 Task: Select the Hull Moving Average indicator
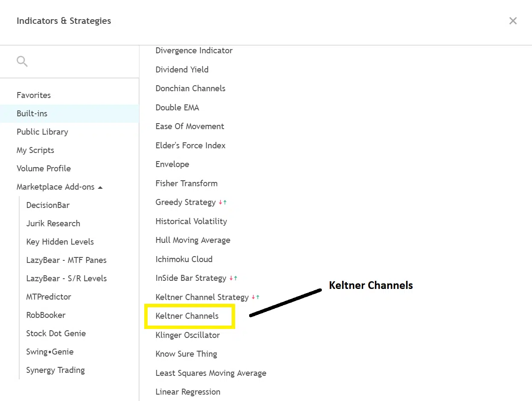pos(193,240)
